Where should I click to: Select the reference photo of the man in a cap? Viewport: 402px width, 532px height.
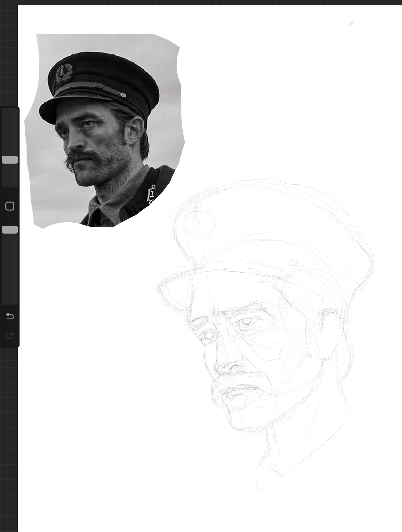tap(105, 130)
